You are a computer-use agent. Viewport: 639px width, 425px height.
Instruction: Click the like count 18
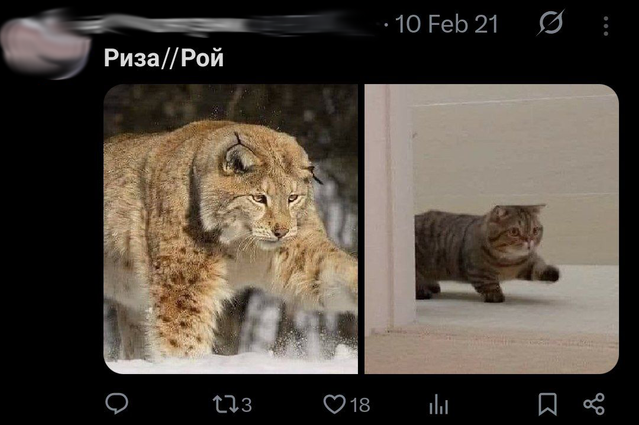click(360, 405)
